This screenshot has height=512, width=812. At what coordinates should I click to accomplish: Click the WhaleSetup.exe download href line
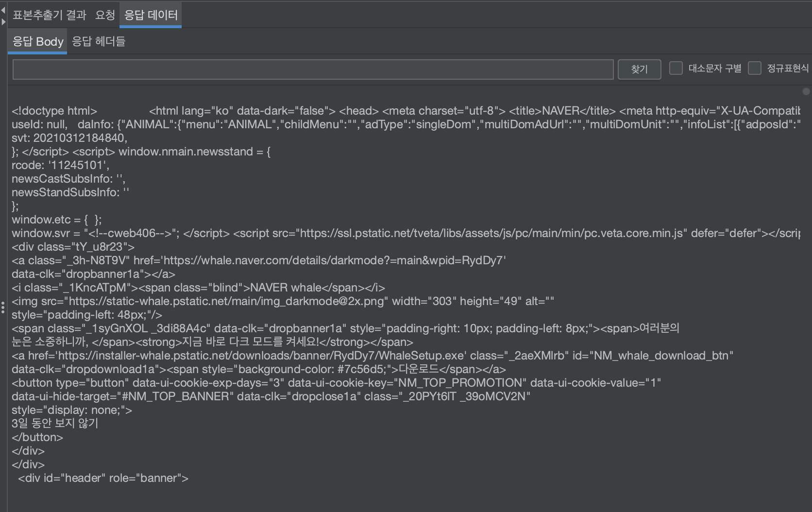tap(372, 356)
